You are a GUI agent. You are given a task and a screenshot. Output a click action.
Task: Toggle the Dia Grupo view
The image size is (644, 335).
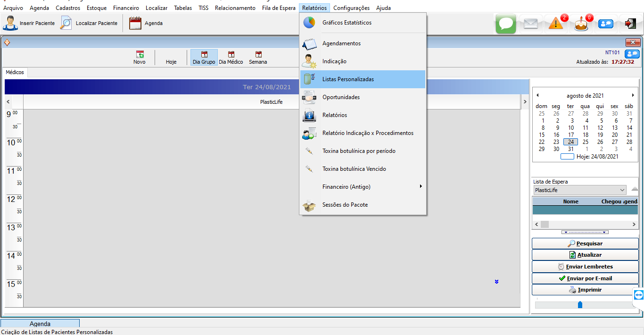[204, 58]
